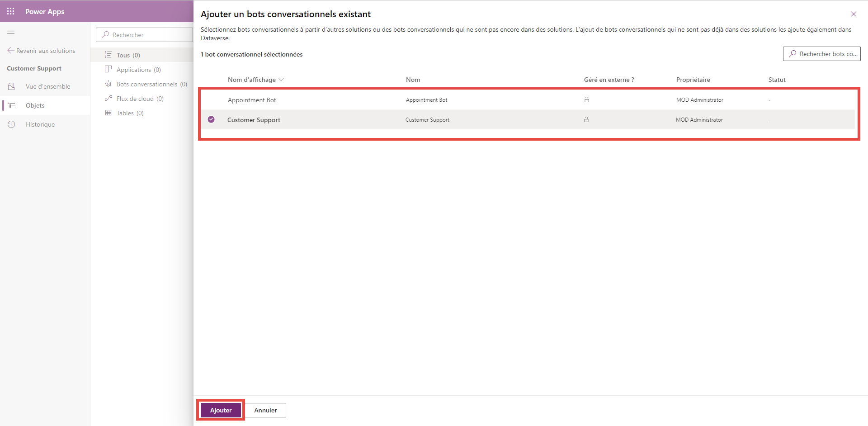The width and height of the screenshot is (868, 426).
Task: Deselect the Customer Support bot checkmark
Action: (211, 119)
